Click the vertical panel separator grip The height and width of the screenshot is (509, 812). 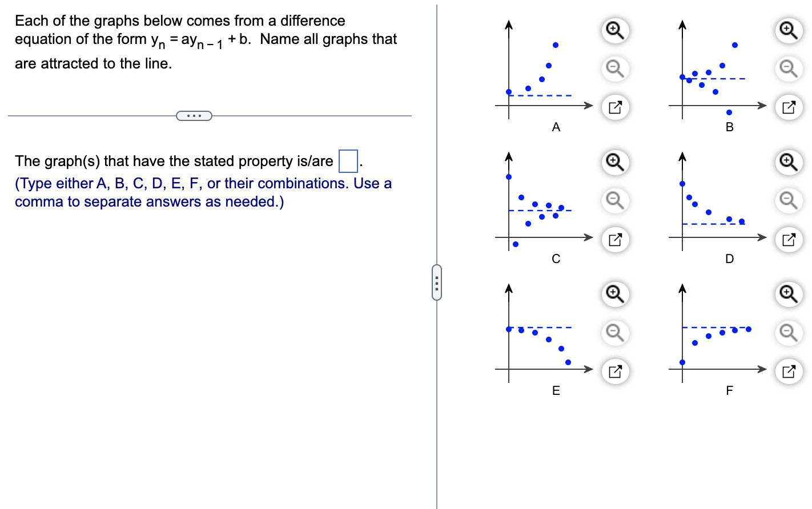coord(437,284)
